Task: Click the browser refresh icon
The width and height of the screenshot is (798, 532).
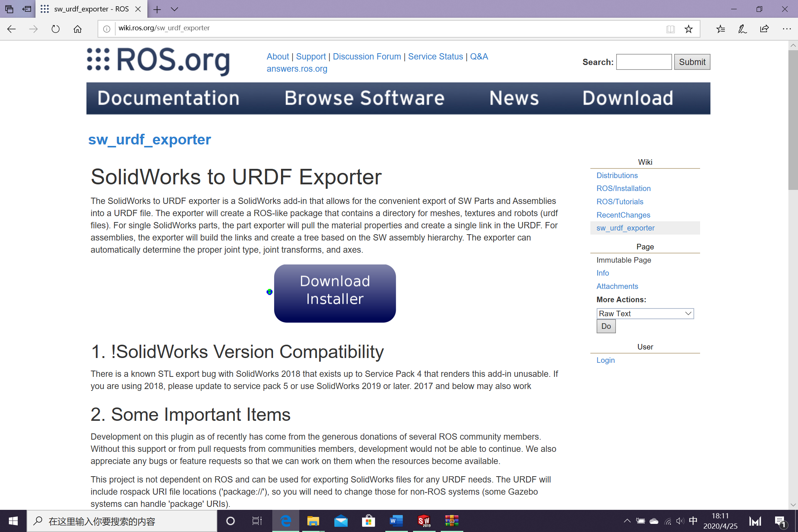Action: 55,29
